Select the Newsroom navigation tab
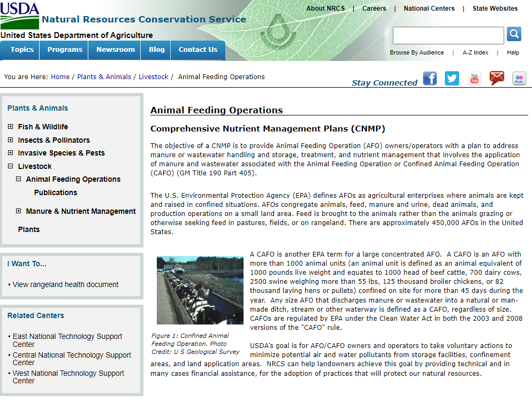The width and height of the screenshot is (532, 402). [x=116, y=50]
